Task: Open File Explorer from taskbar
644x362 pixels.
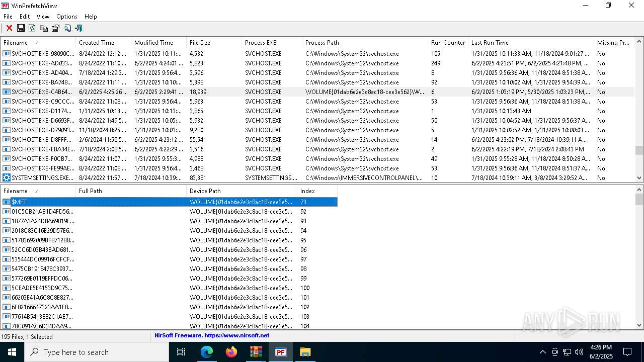Action: tap(305, 352)
